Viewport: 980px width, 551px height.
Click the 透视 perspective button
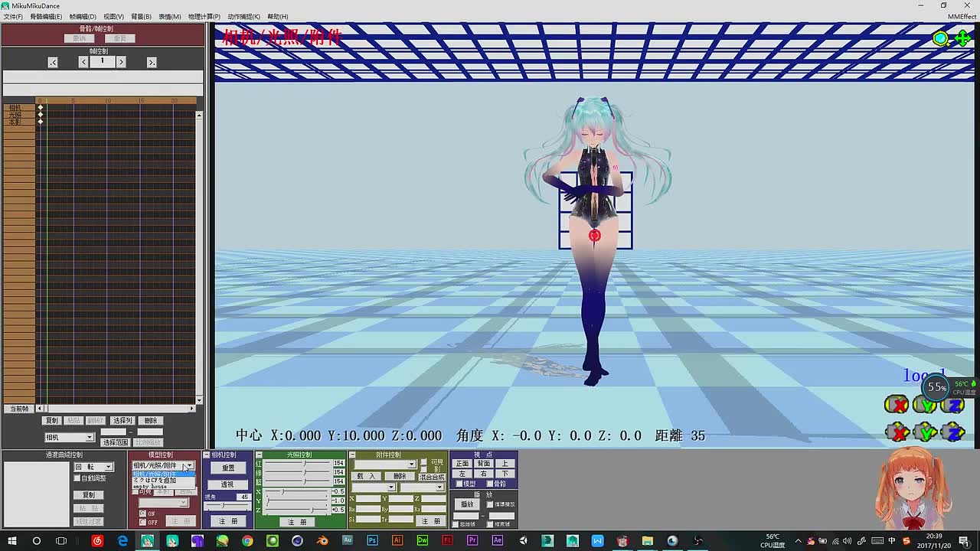click(x=227, y=484)
